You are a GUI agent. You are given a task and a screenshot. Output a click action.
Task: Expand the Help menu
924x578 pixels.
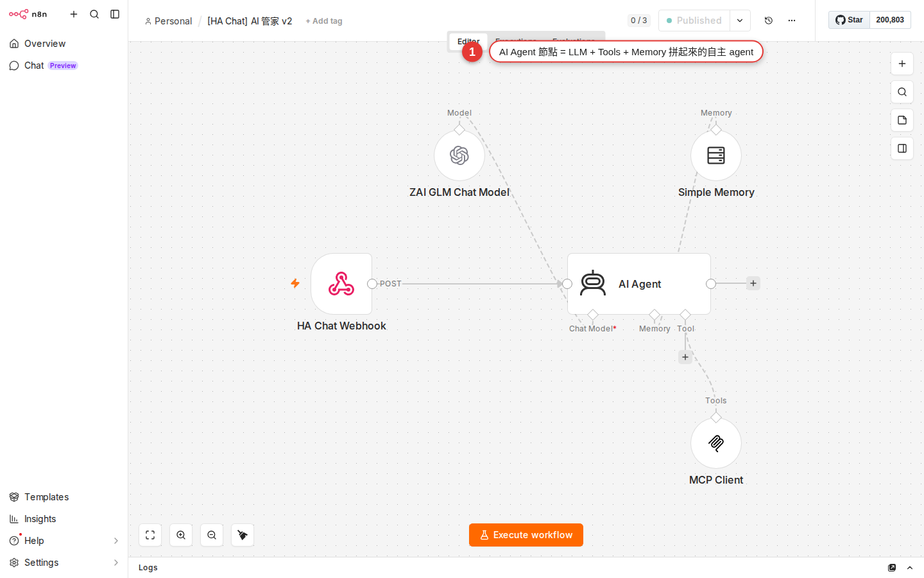64,541
